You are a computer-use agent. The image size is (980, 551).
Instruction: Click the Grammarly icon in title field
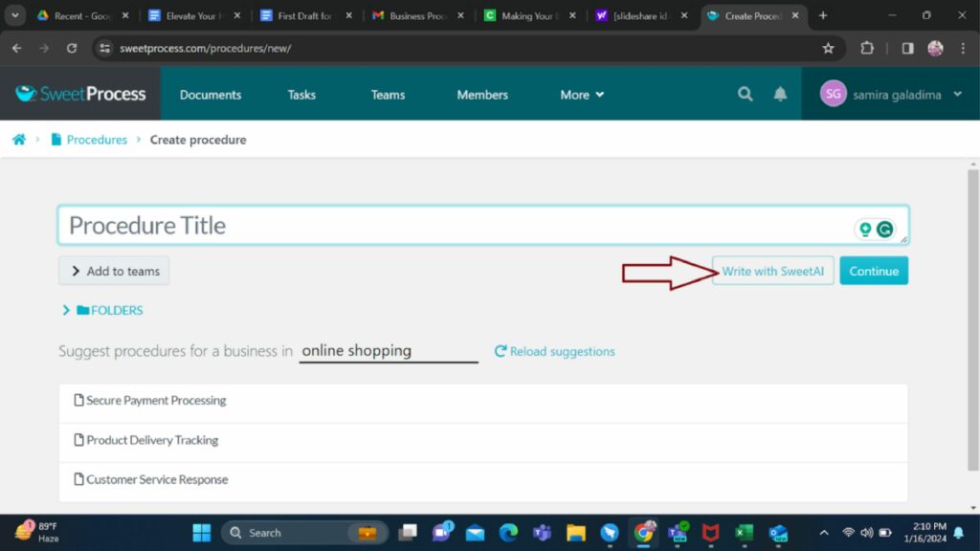(x=885, y=230)
